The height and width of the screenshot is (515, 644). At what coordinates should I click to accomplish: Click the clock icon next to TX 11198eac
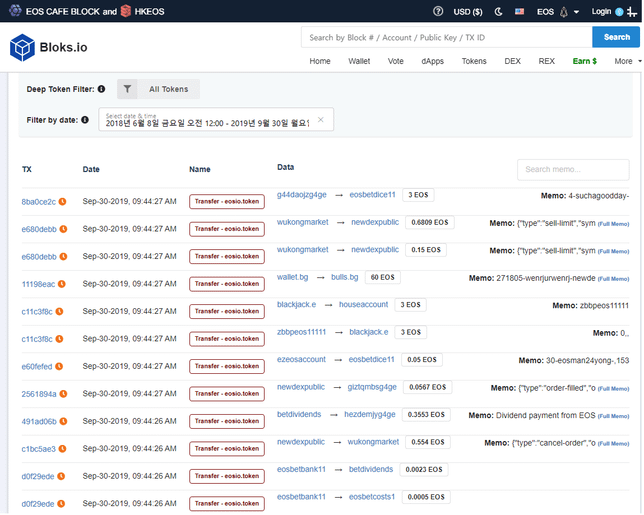pyautogui.click(x=62, y=284)
